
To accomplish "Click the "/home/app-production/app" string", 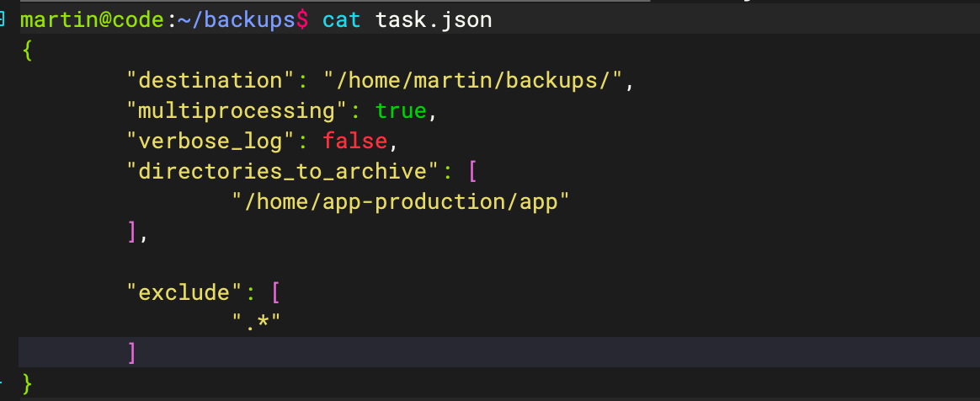I will (x=402, y=201).
